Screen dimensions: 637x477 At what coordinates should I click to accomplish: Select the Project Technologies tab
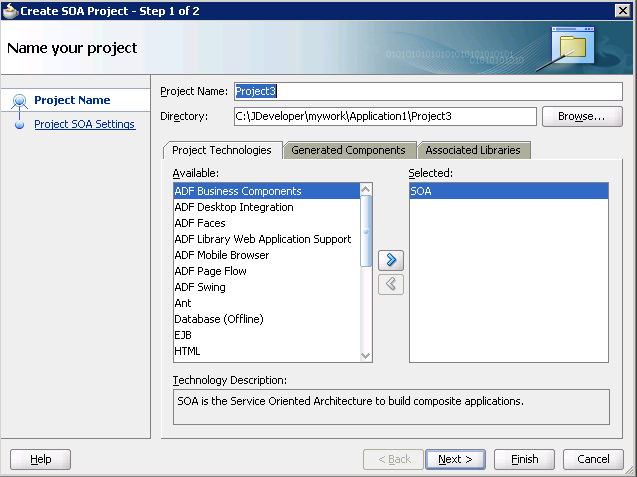coord(222,150)
